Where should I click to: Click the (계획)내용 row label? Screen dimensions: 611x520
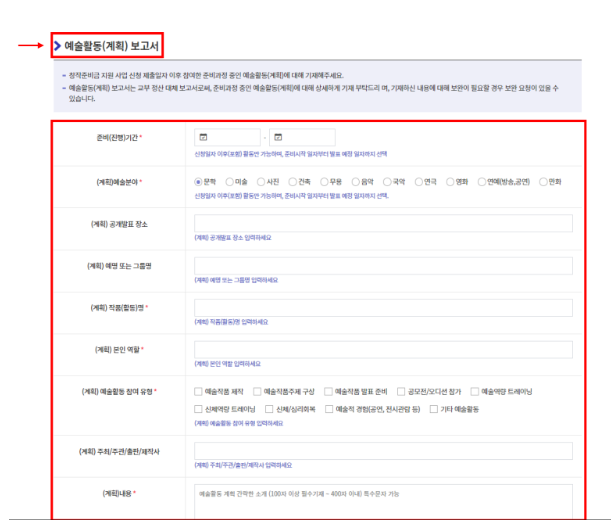pyautogui.click(x=117, y=493)
